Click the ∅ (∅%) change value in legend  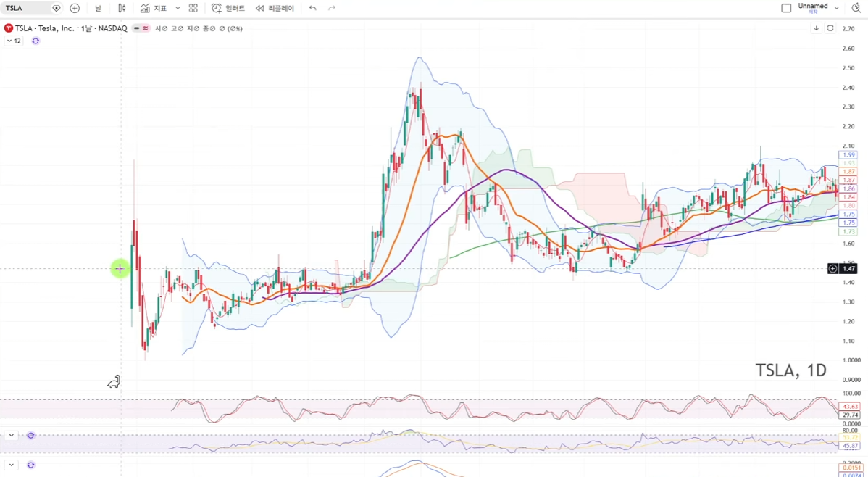coord(231,28)
